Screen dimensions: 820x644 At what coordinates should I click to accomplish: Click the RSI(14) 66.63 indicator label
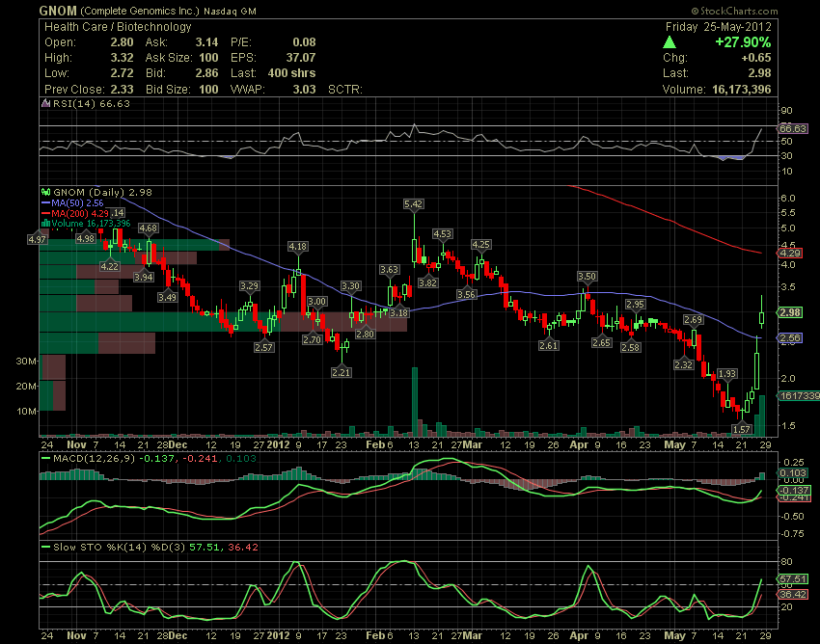tap(92, 103)
